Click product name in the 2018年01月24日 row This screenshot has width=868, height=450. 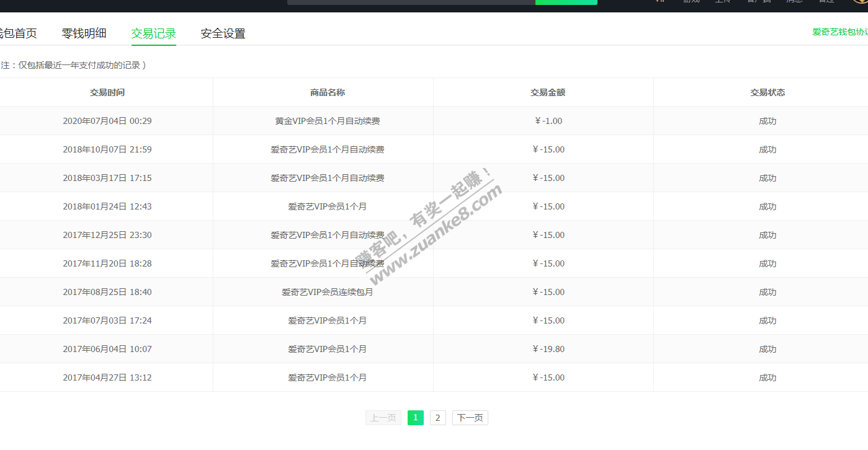coord(328,206)
